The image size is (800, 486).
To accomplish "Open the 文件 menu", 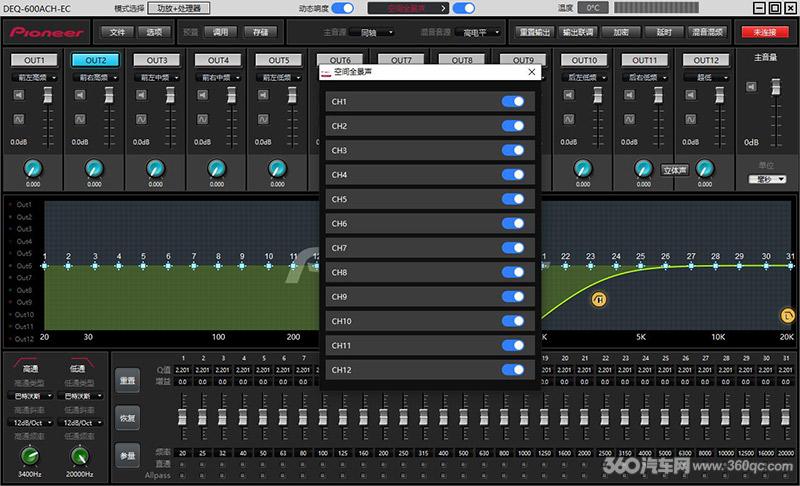I will click(x=117, y=32).
